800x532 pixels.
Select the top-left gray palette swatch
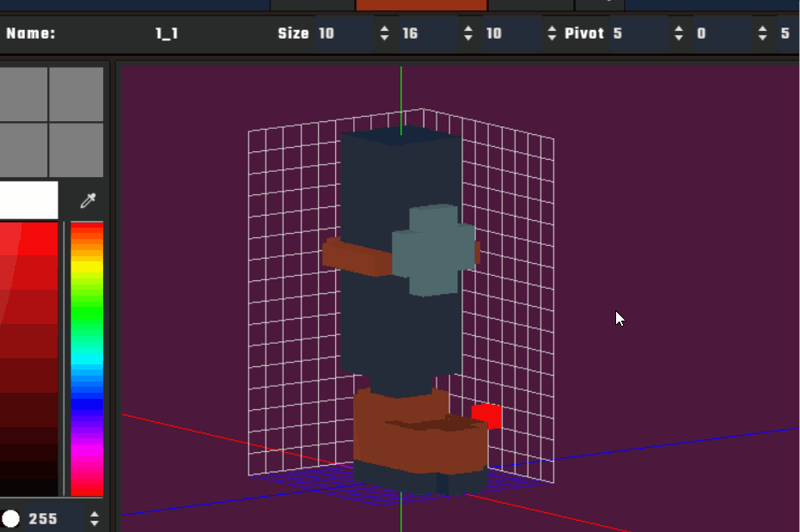(23, 94)
